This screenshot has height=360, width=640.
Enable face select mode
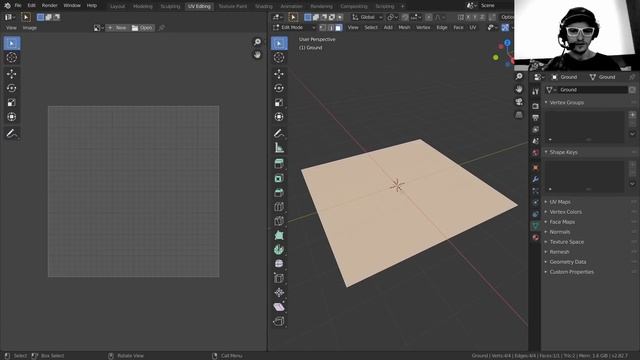pos(338,27)
